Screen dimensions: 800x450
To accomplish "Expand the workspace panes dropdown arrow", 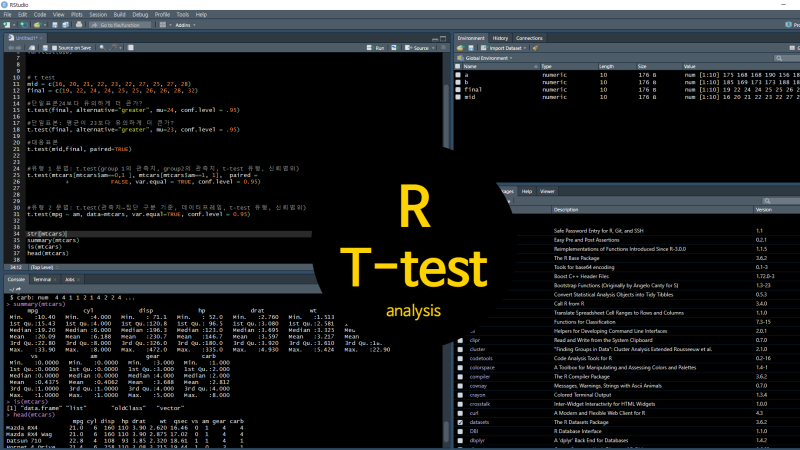I will point(170,25).
